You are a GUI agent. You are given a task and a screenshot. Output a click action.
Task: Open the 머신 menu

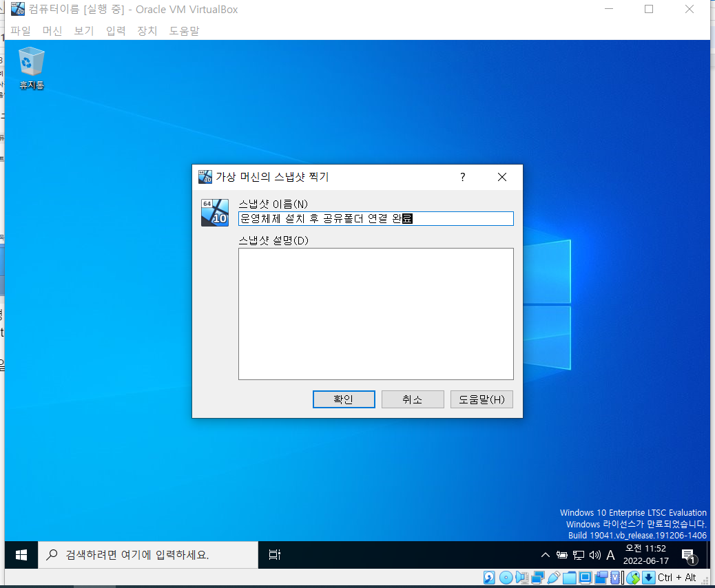[52, 31]
